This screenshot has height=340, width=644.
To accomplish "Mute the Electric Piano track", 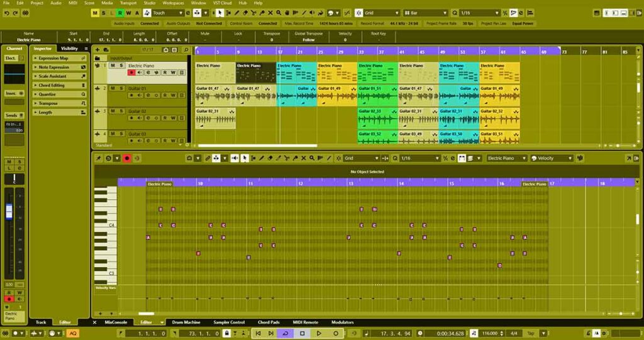I will point(113,65).
